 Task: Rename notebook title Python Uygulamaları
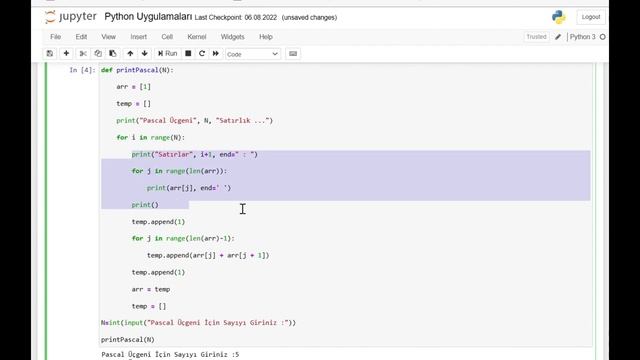[x=148, y=17]
